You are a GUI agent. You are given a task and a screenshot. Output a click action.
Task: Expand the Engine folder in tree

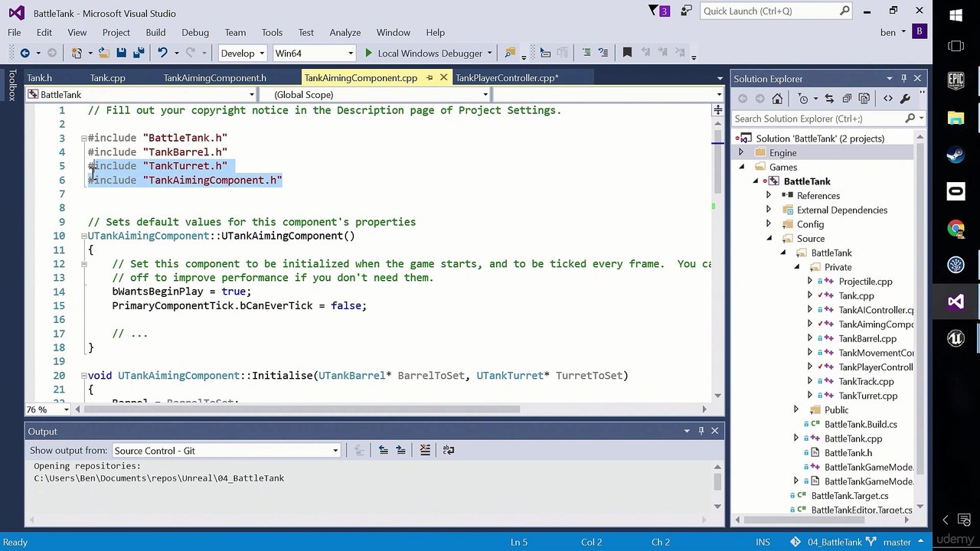[741, 153]
